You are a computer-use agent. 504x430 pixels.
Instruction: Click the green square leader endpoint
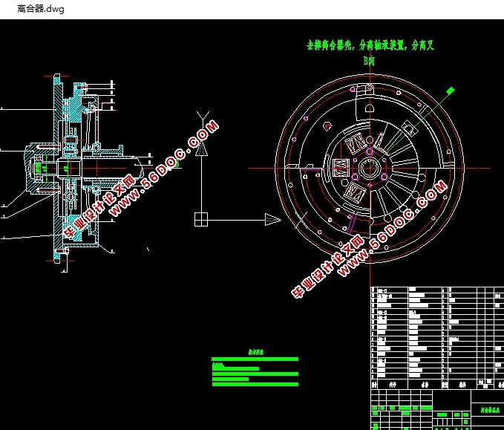tap(450, 91)
